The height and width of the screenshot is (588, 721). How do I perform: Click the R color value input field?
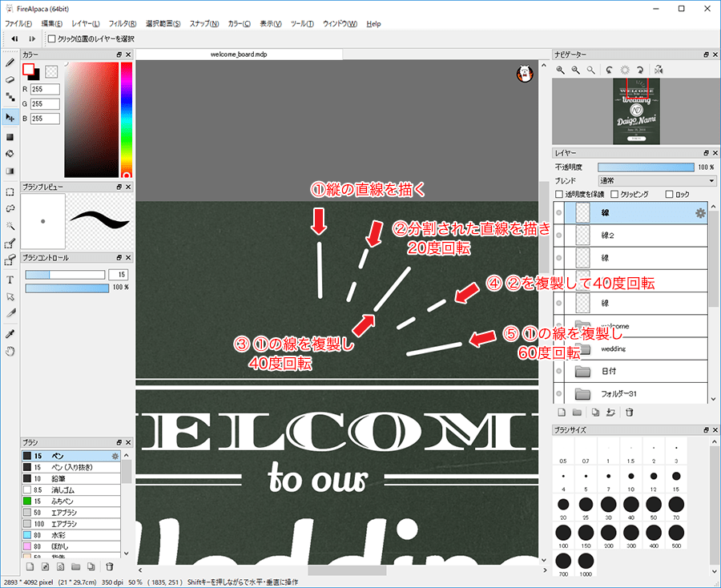pyautogui.click(x=46, y=89)
